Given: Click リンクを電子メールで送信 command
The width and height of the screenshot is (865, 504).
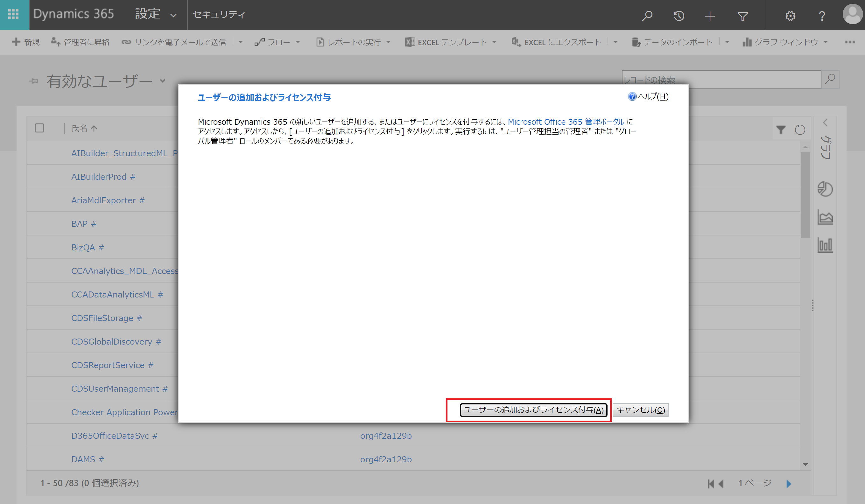Looking at the screenshot, I should pyautogui.click(x=174, y=42).
